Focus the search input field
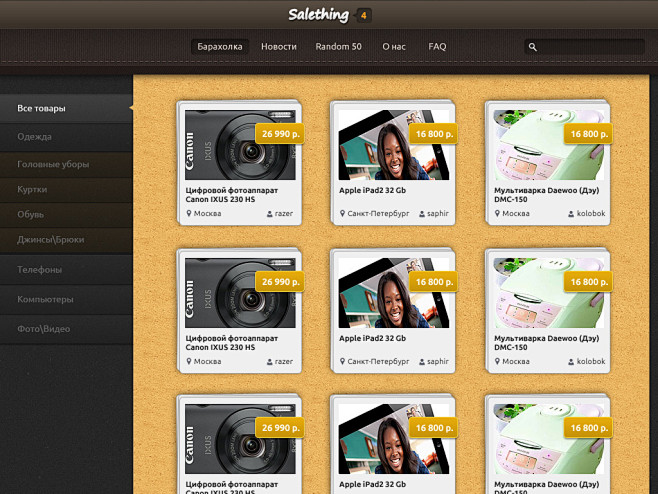 pos(584,47)
